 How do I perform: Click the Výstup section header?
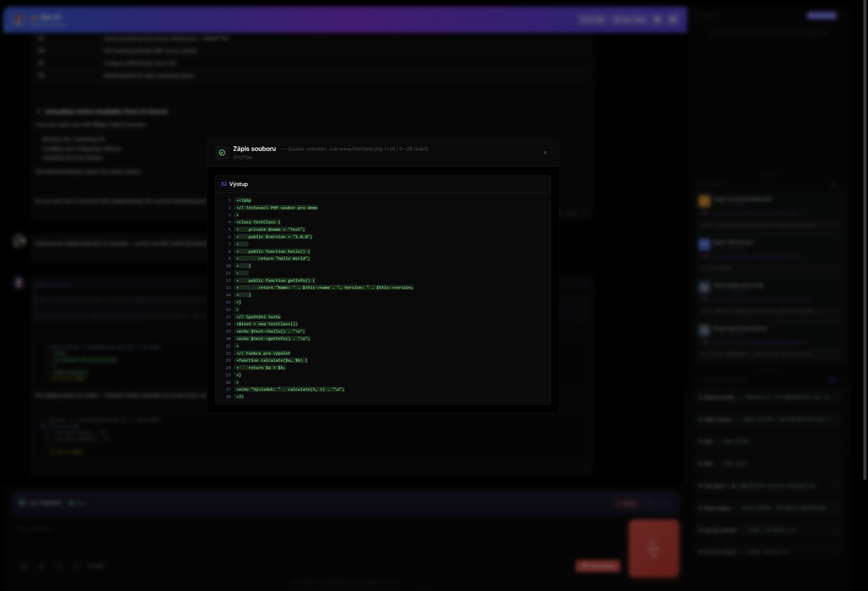238,184
